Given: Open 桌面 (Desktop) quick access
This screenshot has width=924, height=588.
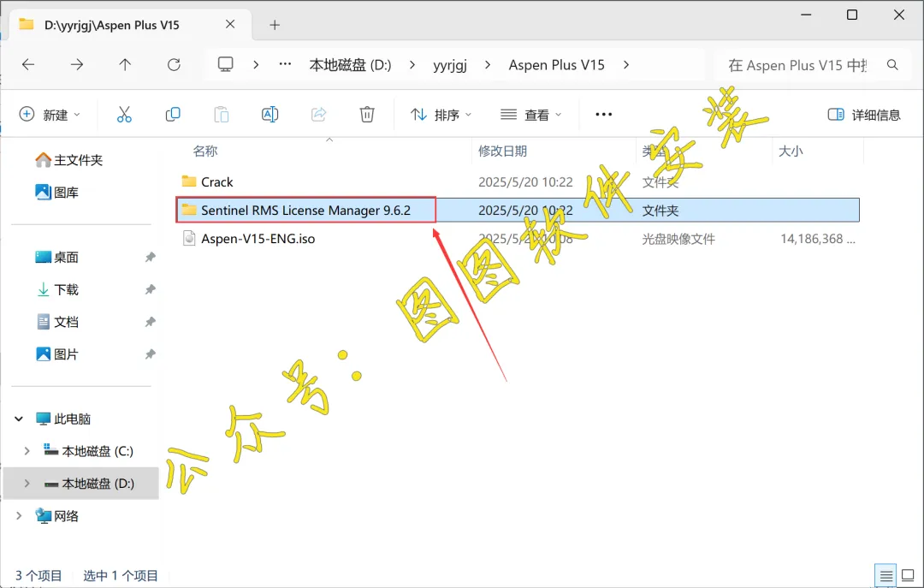Looking at the screenshot, I should pyautogui.click(x=57, y=257).
